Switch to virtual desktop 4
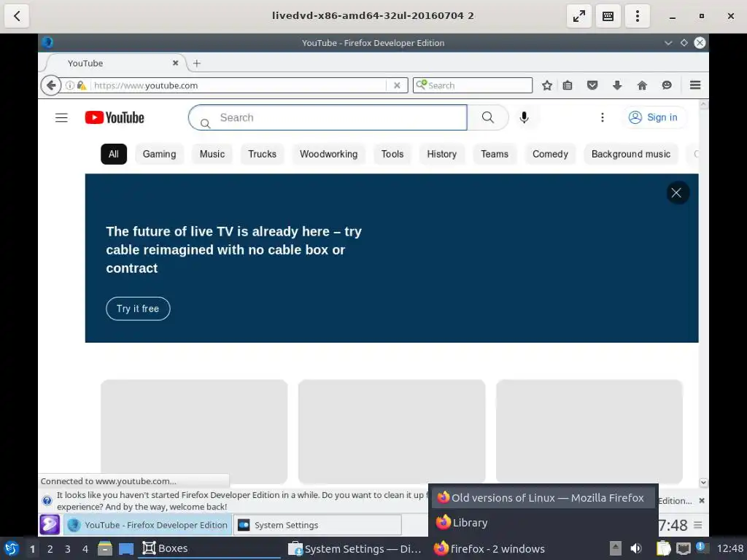747x560 pixels. coord(85,549)
